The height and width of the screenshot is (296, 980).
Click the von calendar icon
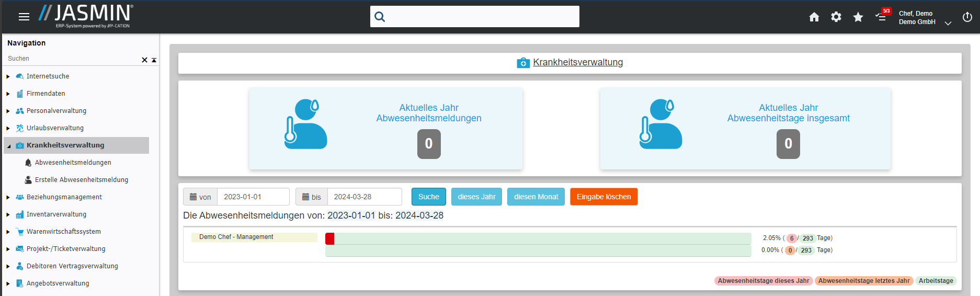coord(193,197)
